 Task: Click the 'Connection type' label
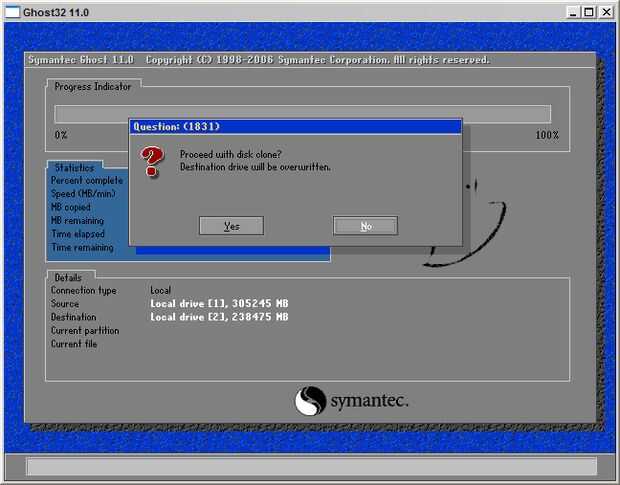point(83,291)
